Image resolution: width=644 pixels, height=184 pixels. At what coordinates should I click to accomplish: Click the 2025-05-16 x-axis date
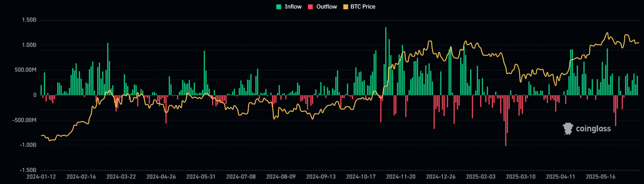point(600,177)
